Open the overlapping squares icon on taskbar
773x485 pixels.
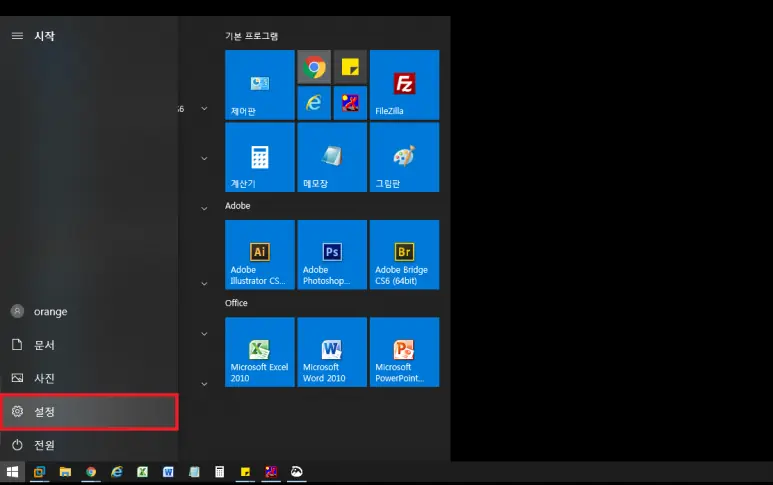coord(39,472)
